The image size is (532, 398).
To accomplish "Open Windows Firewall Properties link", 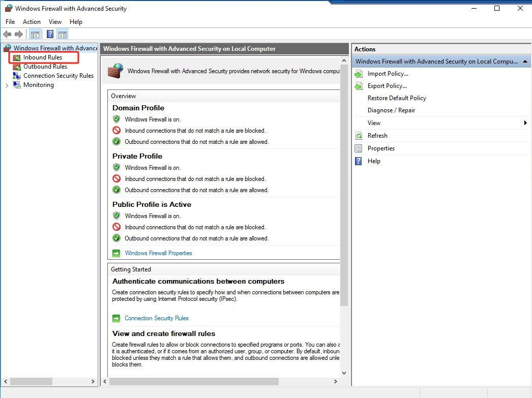I will tap(158, 253).
